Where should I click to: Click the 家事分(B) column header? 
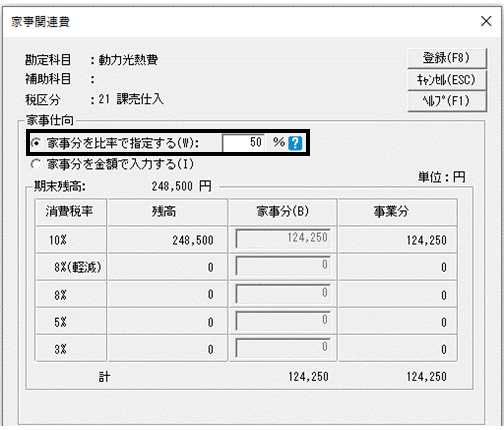click(283, 212)
